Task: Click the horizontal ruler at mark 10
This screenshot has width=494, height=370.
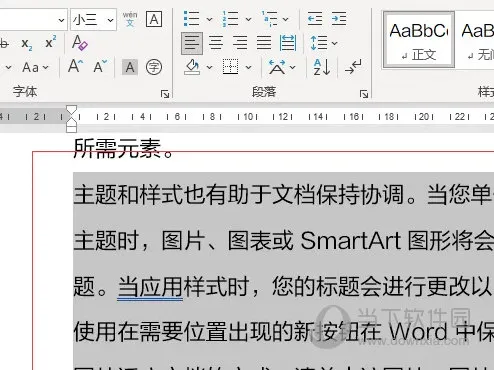Action: tap(248, 117)
